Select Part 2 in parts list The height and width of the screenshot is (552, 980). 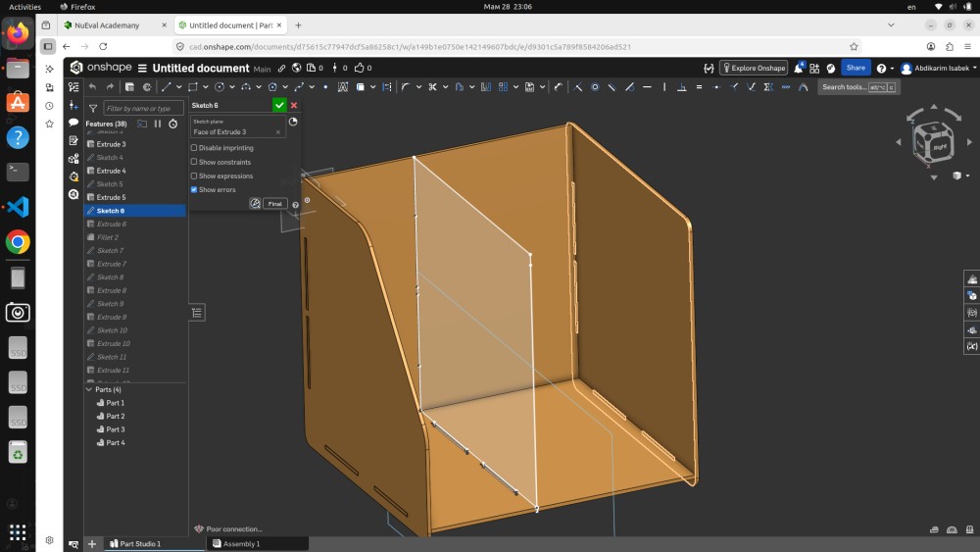pos(115,416)
